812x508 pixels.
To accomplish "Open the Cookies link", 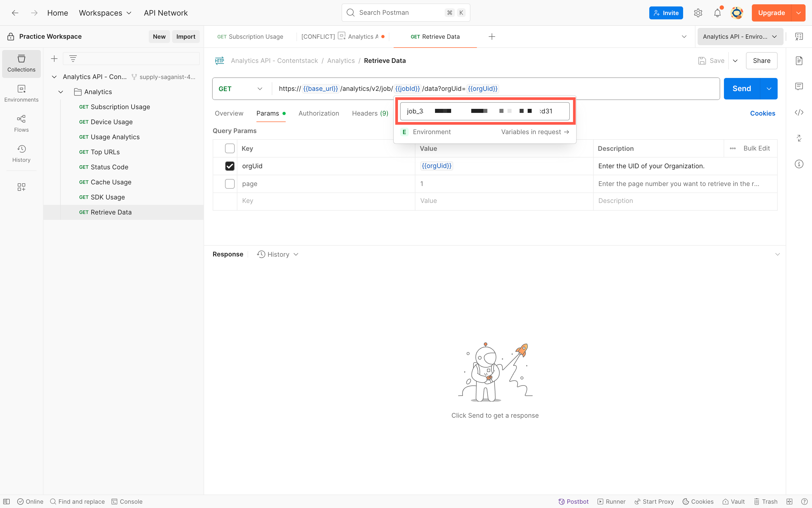I will [x=762, y=113].
